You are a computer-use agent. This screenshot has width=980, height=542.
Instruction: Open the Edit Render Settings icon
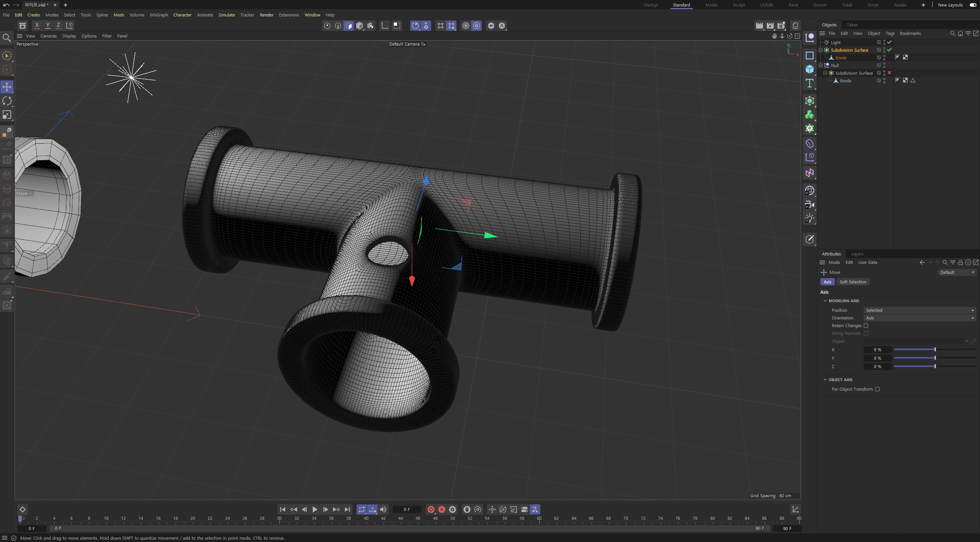[x=781, y=26]
